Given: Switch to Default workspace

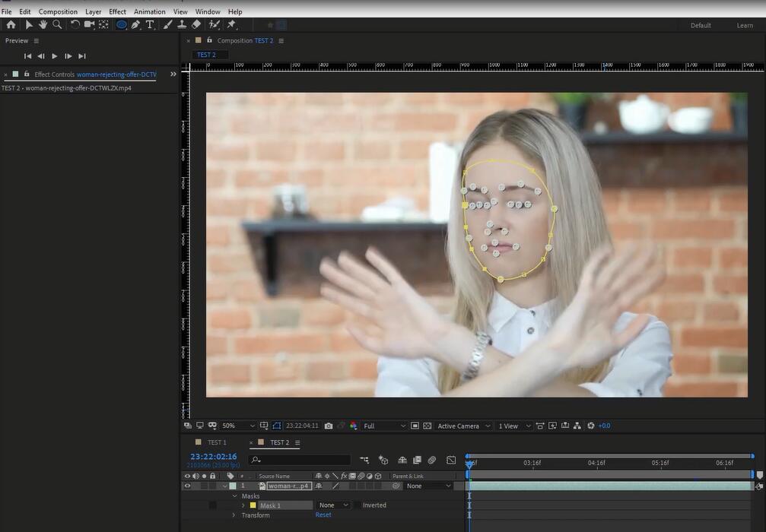Looking at the screenshot, I should tap(701, 25).
